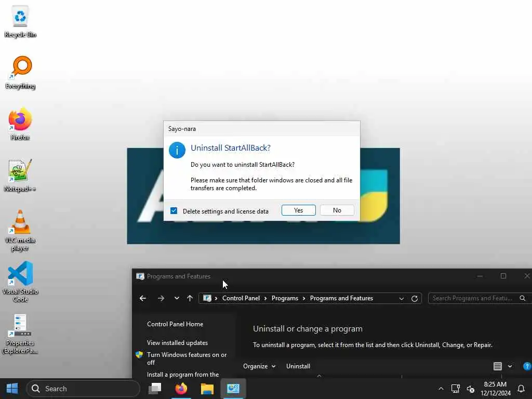This screenshot has height=399, width=532.
Task: Expand the view options dropdown arrow
Action: click(x=510, y=366)
